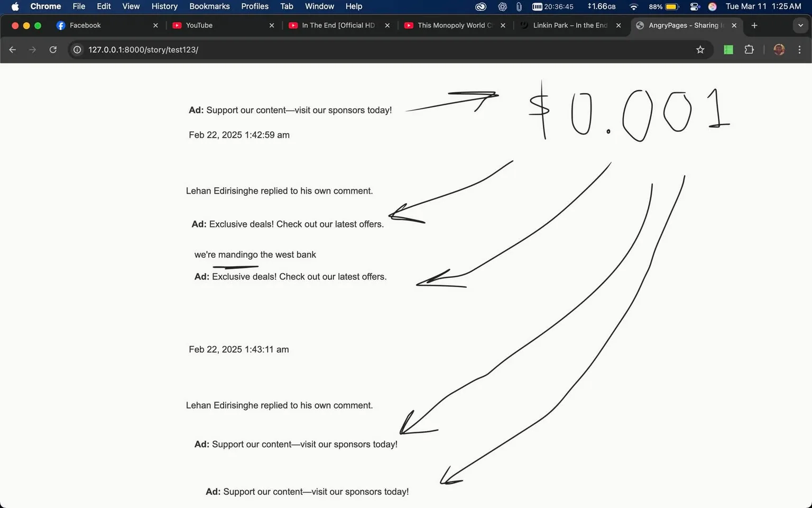Screen dimensions: 812x508
Task: Open macOS Control Center in menu bar
Action: coord(695,6)
